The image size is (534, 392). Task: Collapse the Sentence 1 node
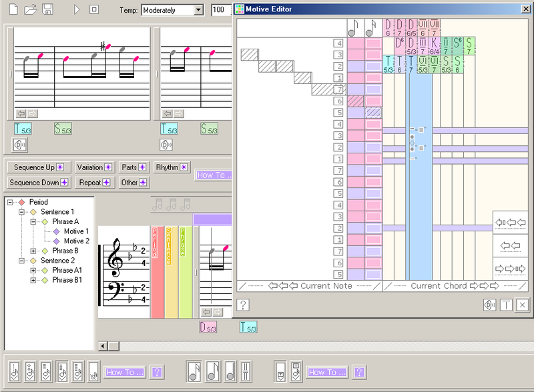point(21,211)
